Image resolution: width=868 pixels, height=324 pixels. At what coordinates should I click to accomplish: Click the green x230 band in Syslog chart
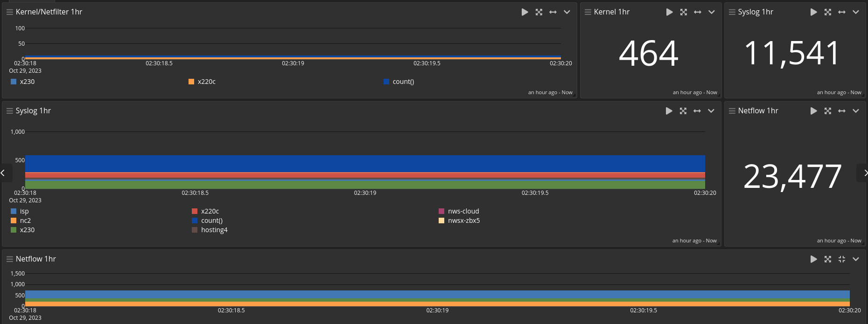(x=365, y=185)
